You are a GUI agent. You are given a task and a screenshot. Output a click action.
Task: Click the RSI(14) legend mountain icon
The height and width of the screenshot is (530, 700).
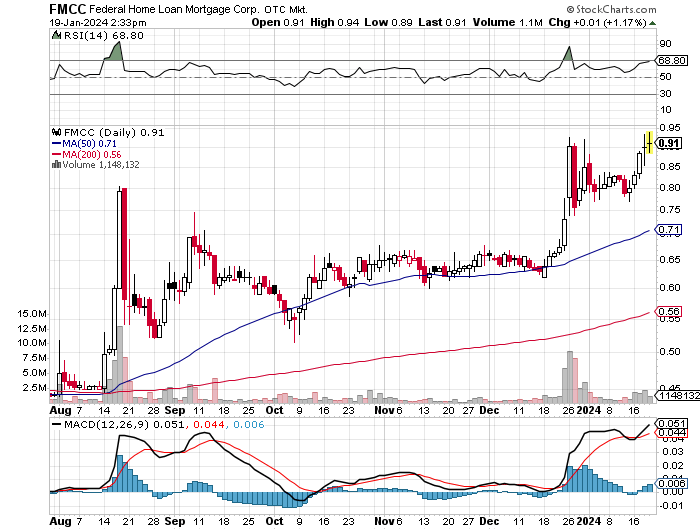point(56,35)
